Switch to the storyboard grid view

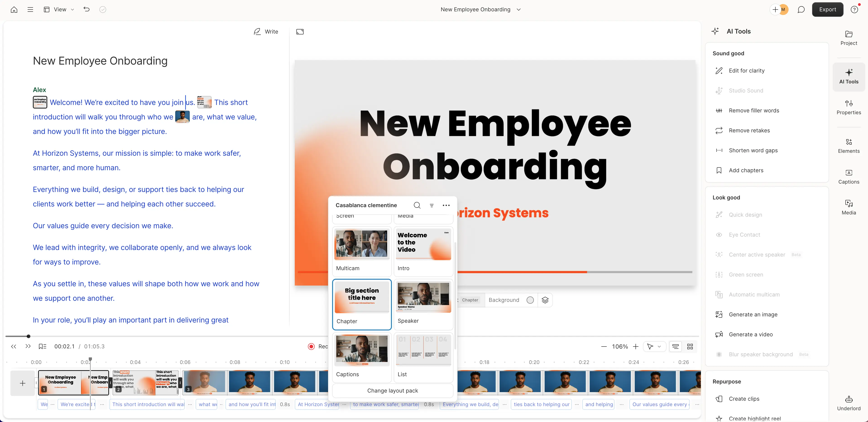tap(690, 347)
